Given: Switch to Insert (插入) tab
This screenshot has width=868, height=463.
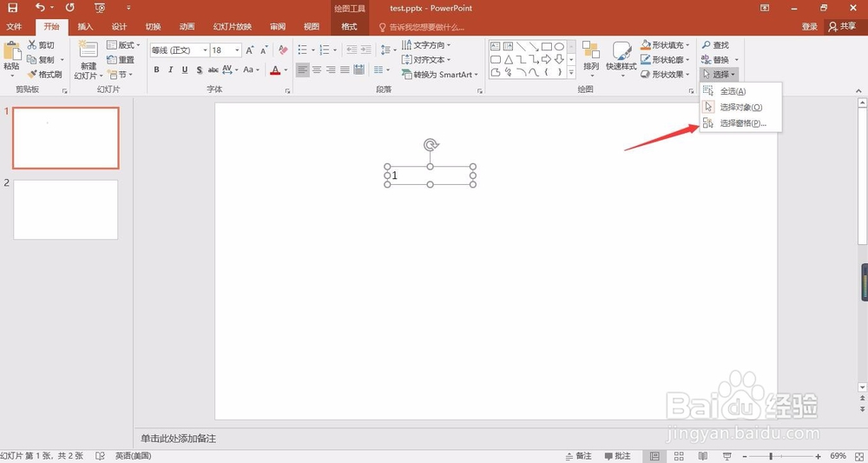Looking at the screenshot, I should (85, 27).
